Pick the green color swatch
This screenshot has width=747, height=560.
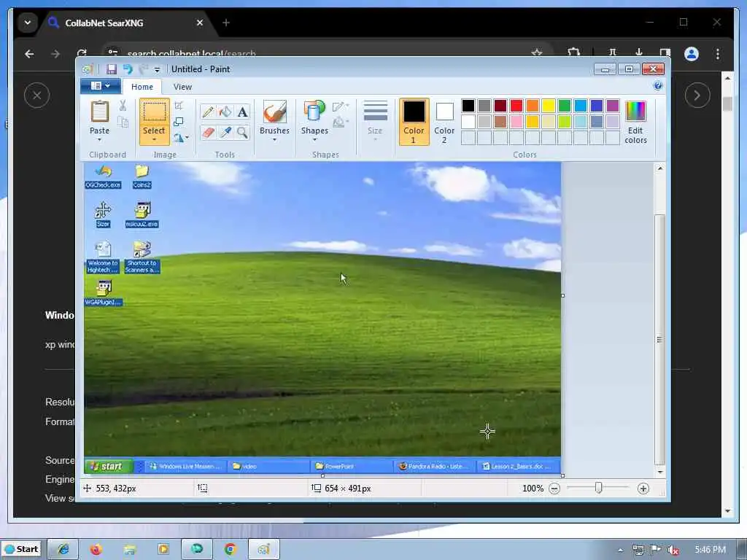[x=565, y=106]
